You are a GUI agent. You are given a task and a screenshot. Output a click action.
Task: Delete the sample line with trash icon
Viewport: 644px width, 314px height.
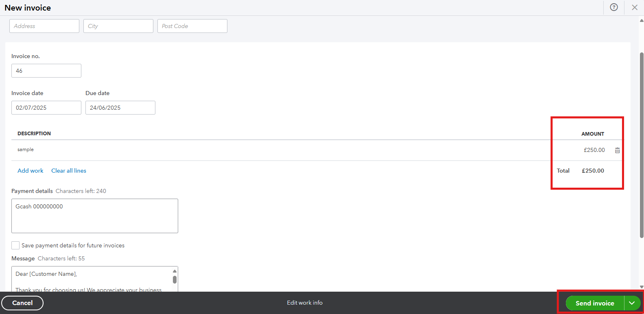coord(617,150)
